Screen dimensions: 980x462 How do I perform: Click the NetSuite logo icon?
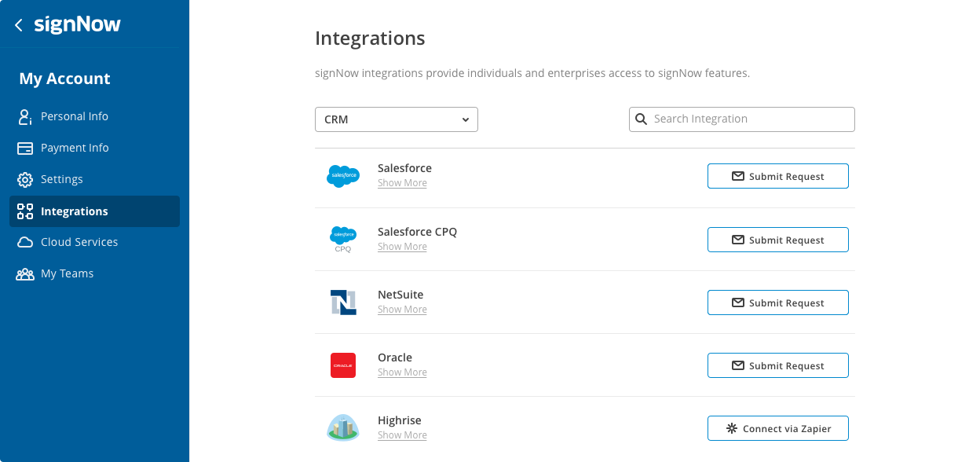tap(343, 302)
